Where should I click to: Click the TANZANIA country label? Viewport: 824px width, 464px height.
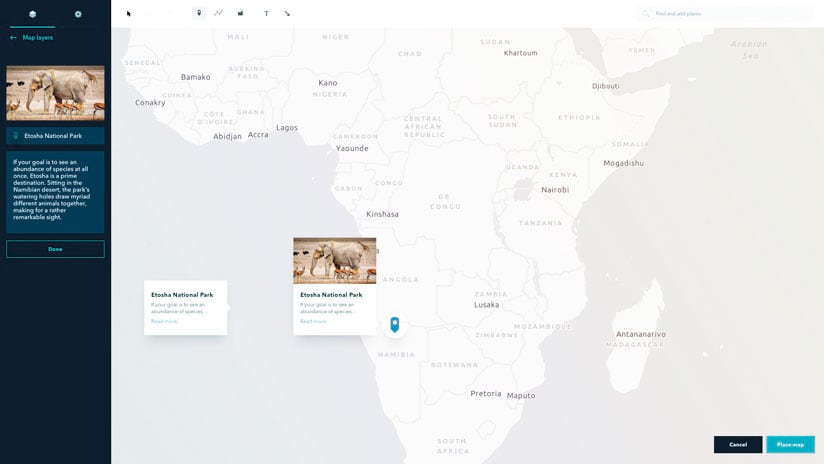[541, 223]
